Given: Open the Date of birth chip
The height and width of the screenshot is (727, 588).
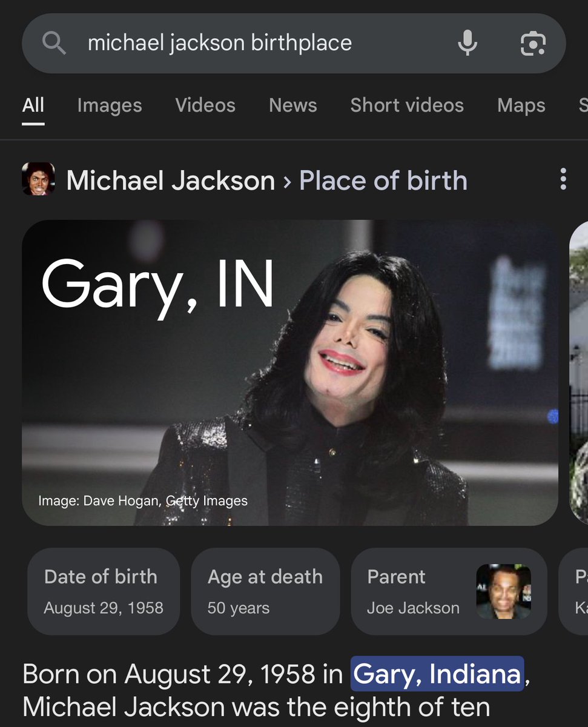Looking at the screenshot, I should [104, 591].
